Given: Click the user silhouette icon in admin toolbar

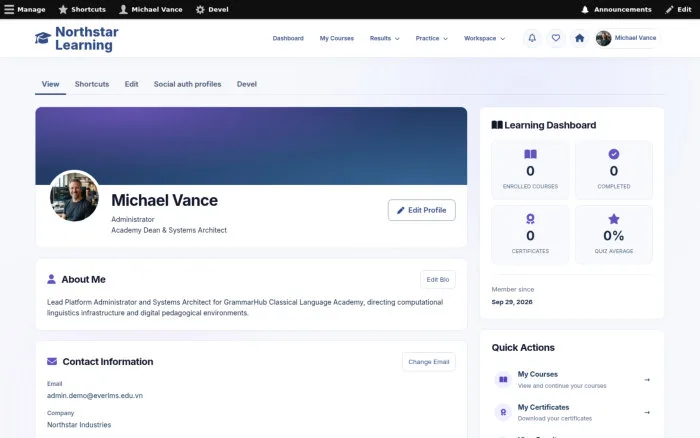Looking at the screenshot, I should [123, 9].
